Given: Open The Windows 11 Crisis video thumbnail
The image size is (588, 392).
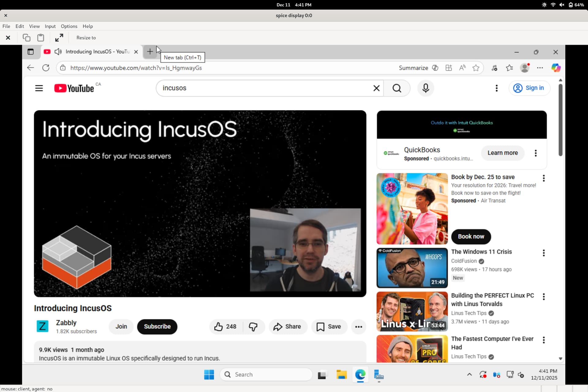Looking at the screenshot, I should pos(412,268).
